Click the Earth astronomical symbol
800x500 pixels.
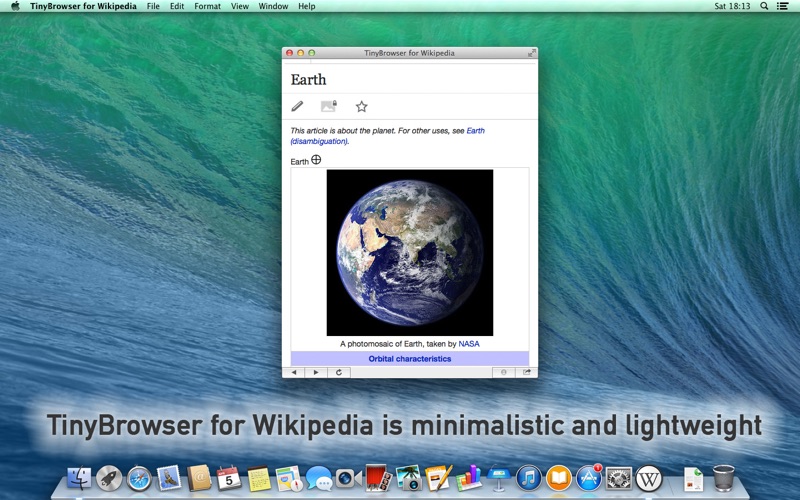point(316,160)
